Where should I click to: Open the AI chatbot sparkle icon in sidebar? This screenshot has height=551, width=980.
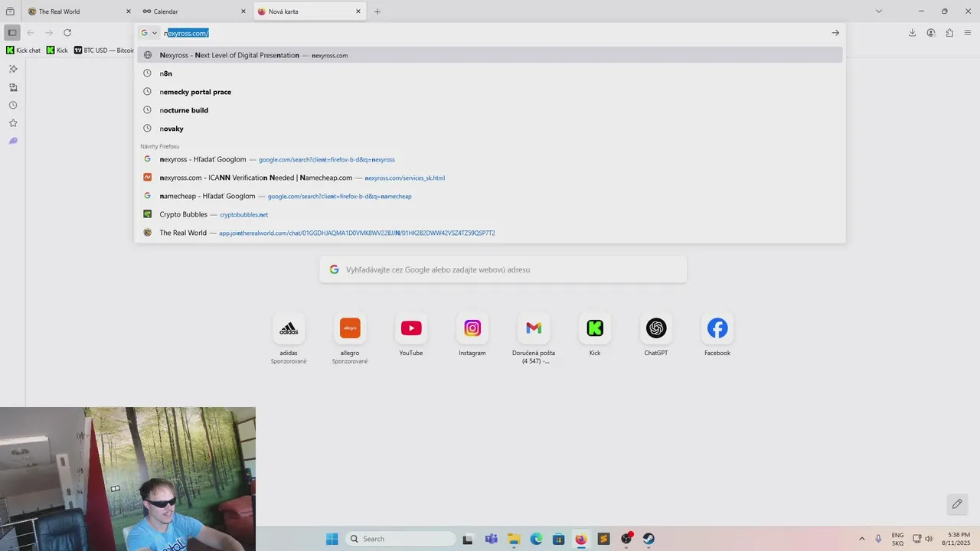pos(13,69)
